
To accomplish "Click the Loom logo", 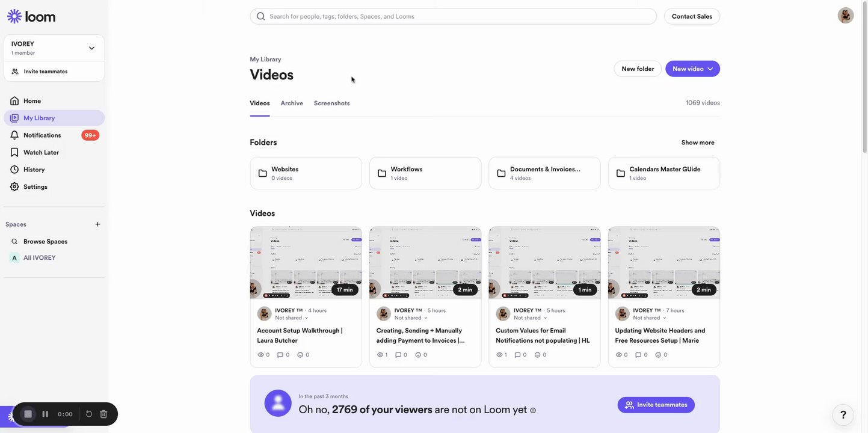I will pos(31,16).
